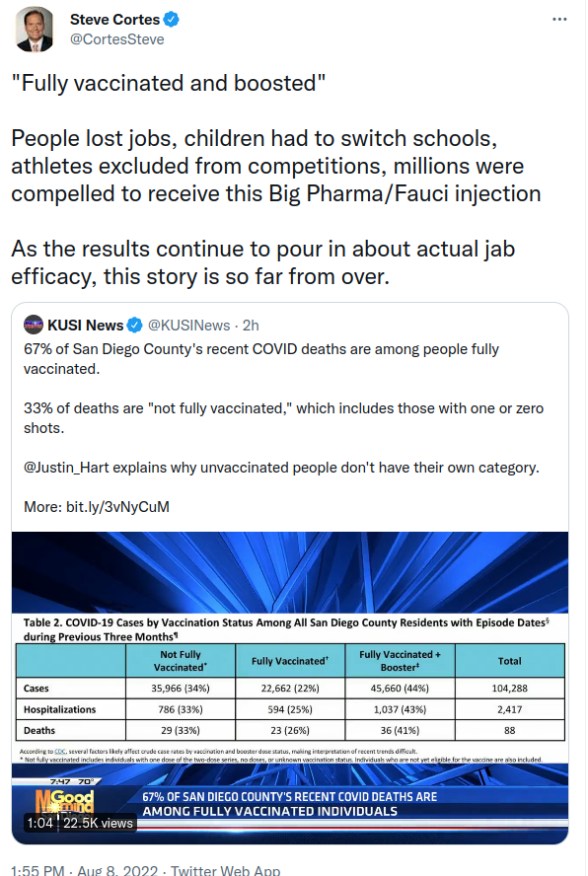
Task: Click the 1:04 video duration badge
Action: (40, 823)
